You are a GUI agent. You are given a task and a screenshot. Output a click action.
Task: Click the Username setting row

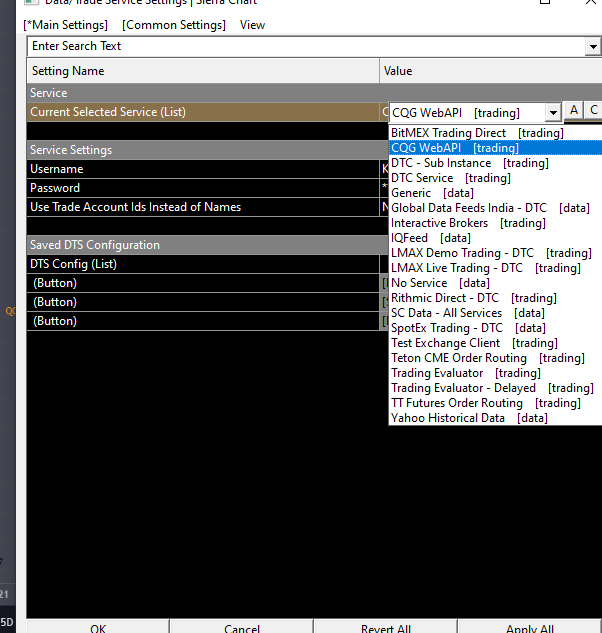(203, 169)
